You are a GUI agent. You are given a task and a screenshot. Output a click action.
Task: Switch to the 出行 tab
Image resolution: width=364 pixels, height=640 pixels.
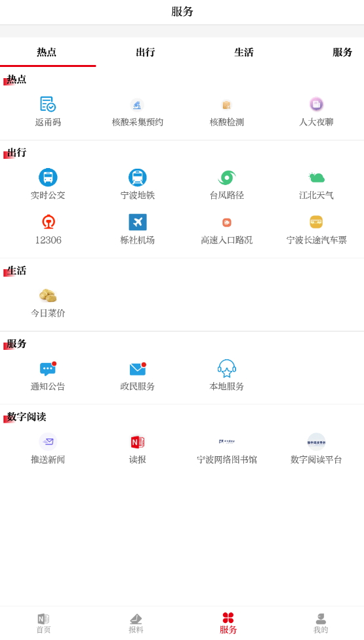(146, 53)
